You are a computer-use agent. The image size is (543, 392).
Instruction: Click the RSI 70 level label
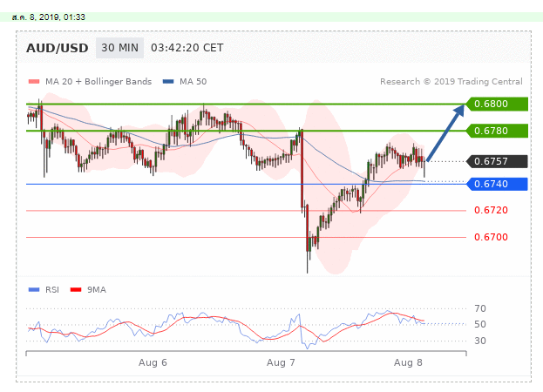[480, 308]
